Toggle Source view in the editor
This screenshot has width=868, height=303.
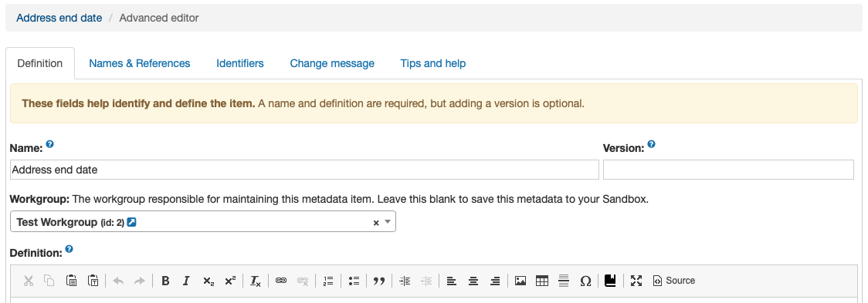[673, 281]
